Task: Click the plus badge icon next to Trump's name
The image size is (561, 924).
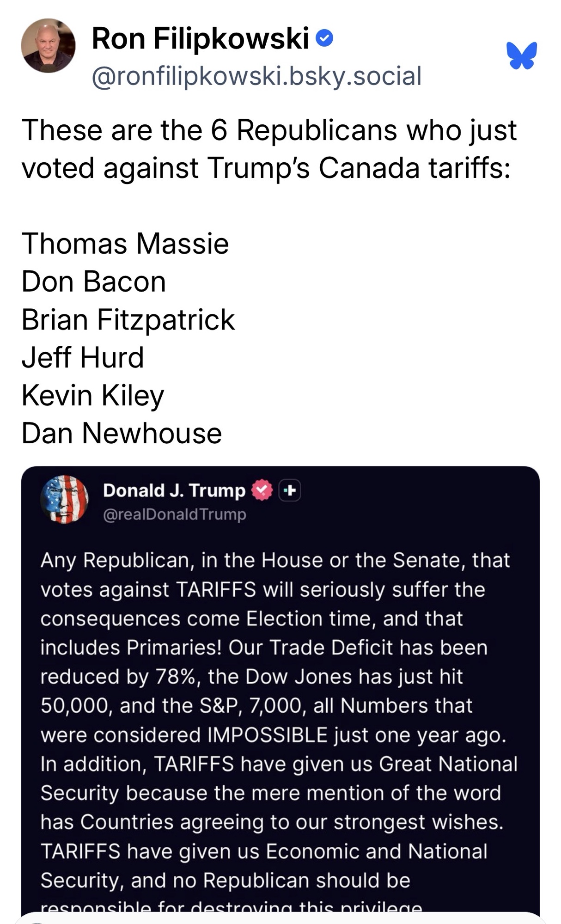Action: 290,490
